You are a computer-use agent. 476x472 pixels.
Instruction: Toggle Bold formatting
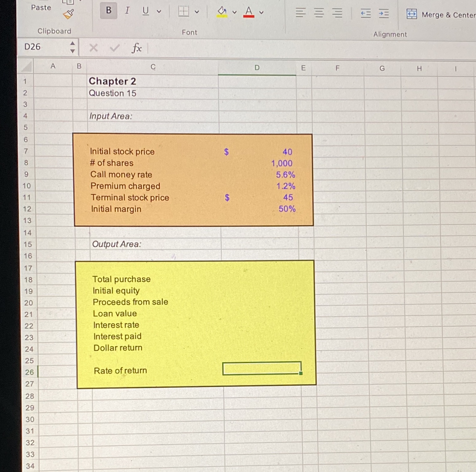[x=109, y=10]
